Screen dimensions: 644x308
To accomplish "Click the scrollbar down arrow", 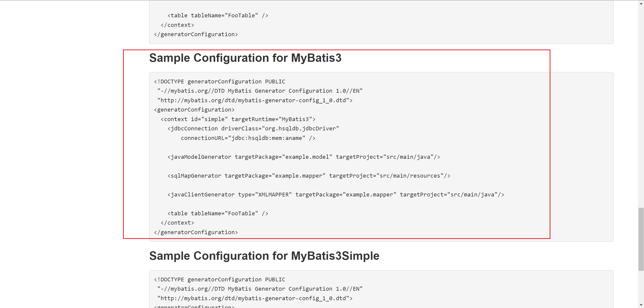I will tap(641, 305).
